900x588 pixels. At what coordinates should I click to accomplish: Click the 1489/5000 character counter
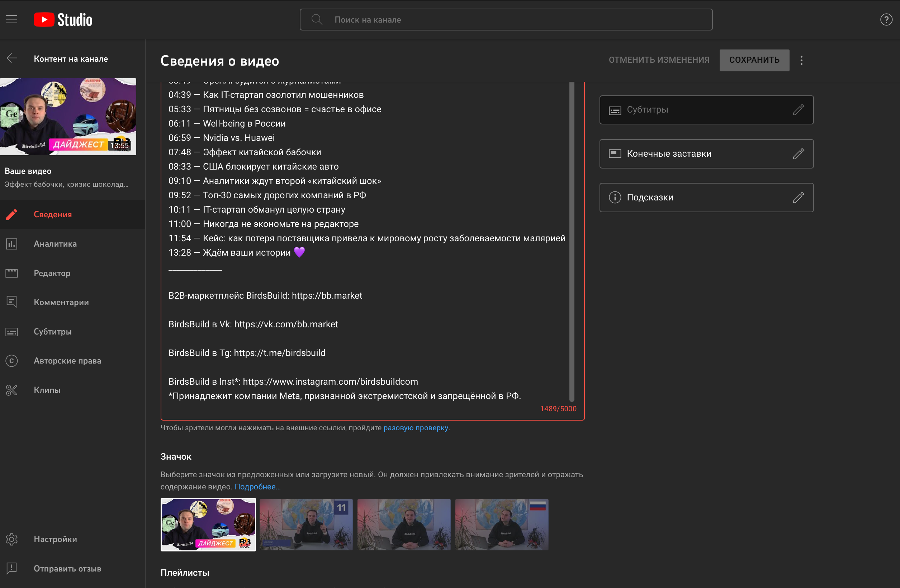558,409
